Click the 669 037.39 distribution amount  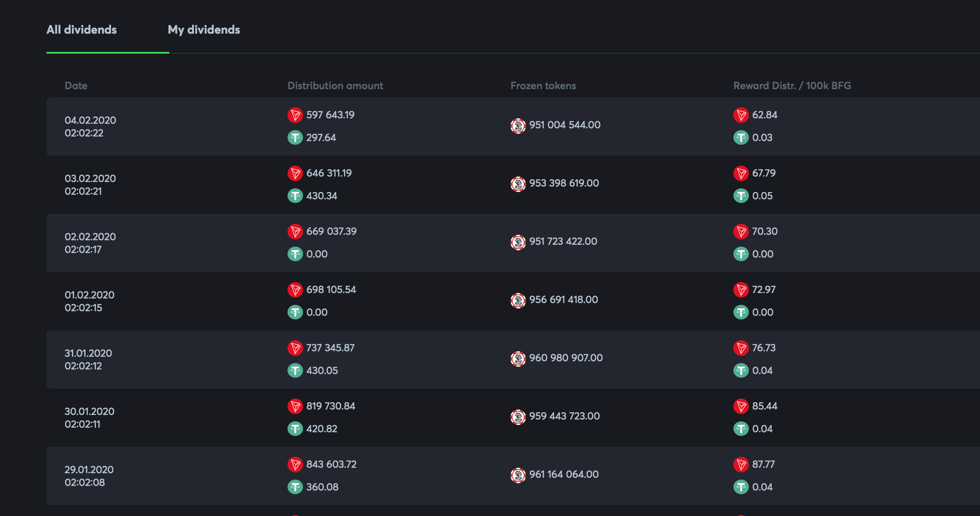(331, 232)
